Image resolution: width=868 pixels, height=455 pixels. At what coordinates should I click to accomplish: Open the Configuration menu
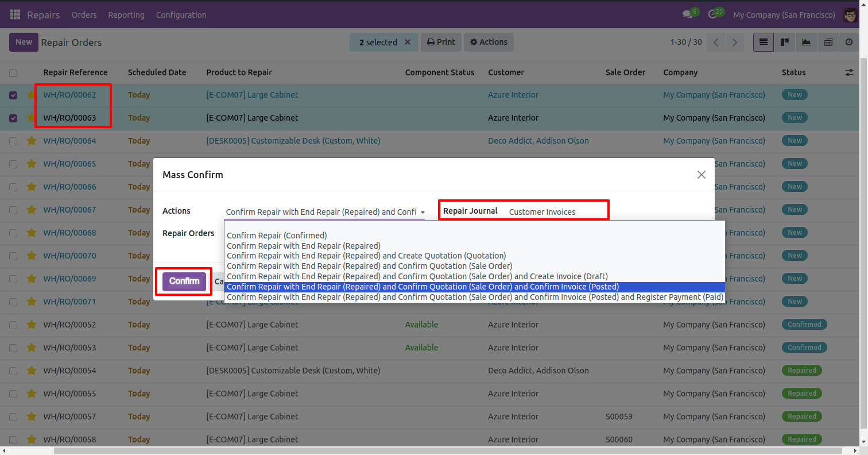coord(181,15)
